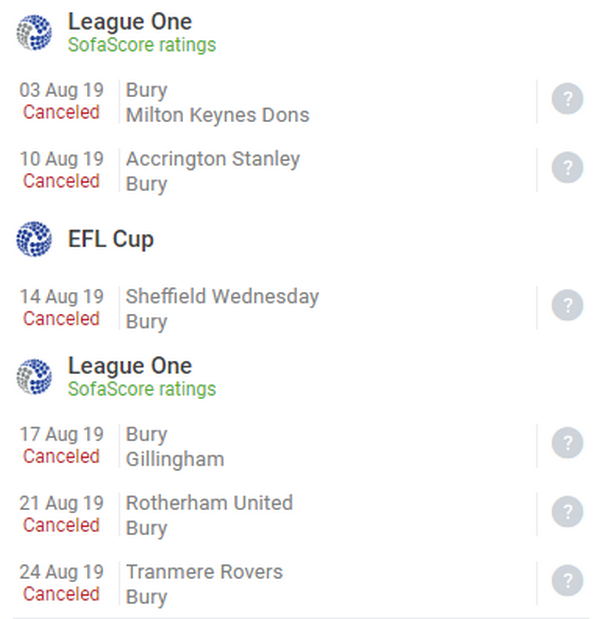Screen dimensions: 600x619
Task: Click the second League One competition logo
Action: (x=34, y=376)
